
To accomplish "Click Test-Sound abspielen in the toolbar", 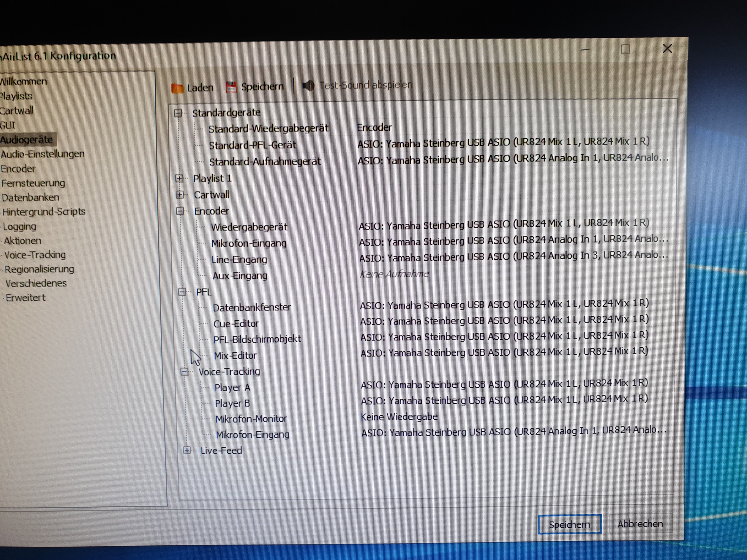I will click(x=366, y=85).
